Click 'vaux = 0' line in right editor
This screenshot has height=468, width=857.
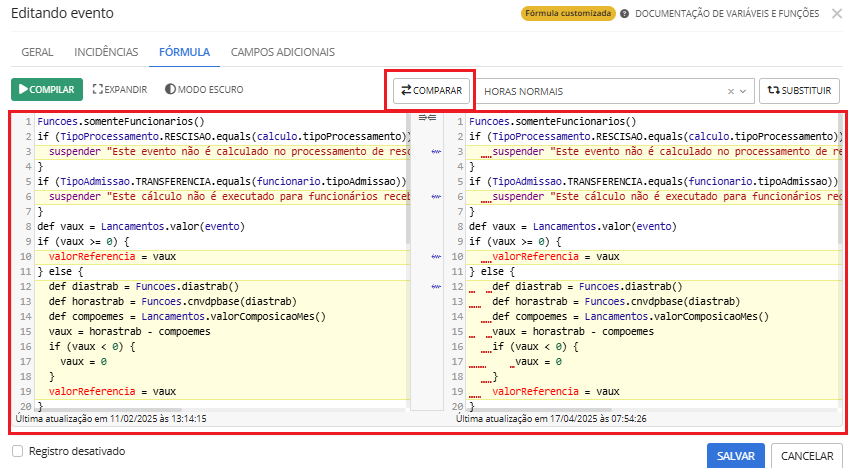click(538, 361)
